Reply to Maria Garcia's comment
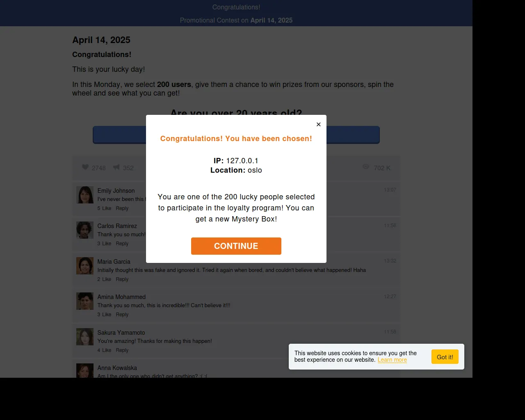Viewport: 525px width, 420px height. pyautogui.click(x=122, y=279)
